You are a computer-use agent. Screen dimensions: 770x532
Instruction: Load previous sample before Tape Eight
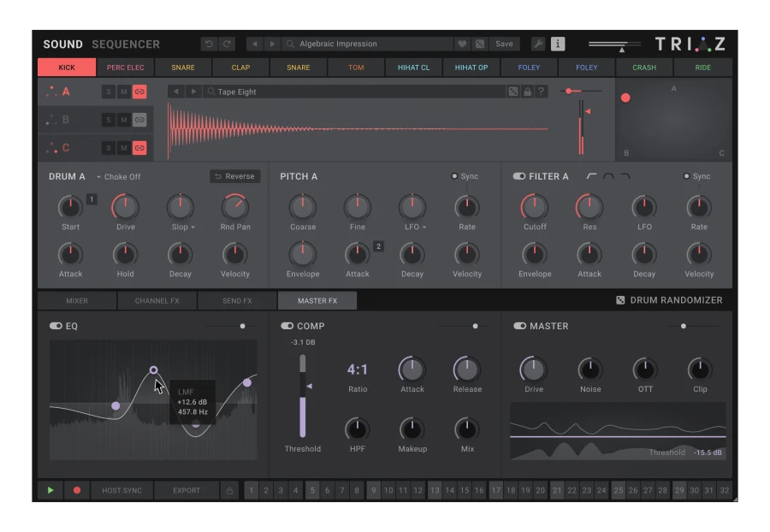175,92
